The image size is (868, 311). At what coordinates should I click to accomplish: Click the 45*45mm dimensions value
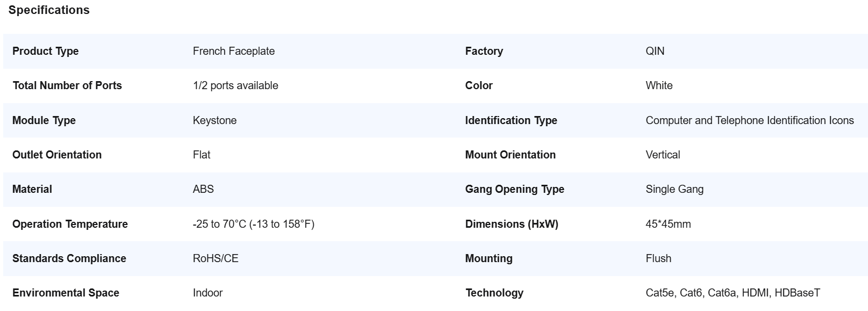[x=668, y=224]
